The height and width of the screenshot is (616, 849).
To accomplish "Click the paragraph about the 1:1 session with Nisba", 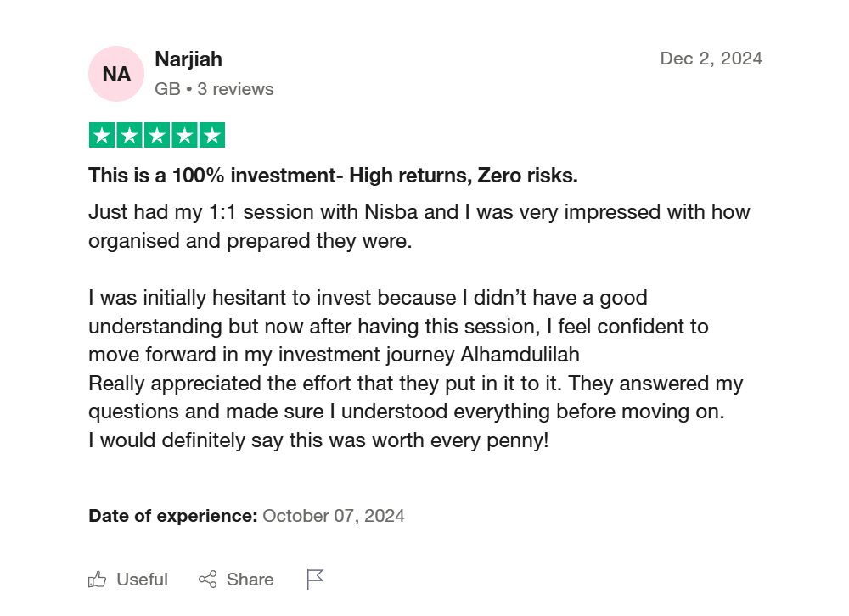I will pos(419,226).
